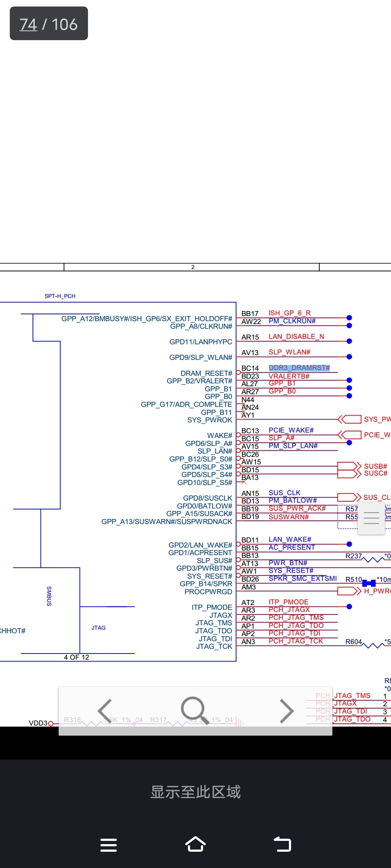This screenshot has width=391, height=868.
Task: Select the GPD3/PWRBTN# pin name
Action: (204, 568)
